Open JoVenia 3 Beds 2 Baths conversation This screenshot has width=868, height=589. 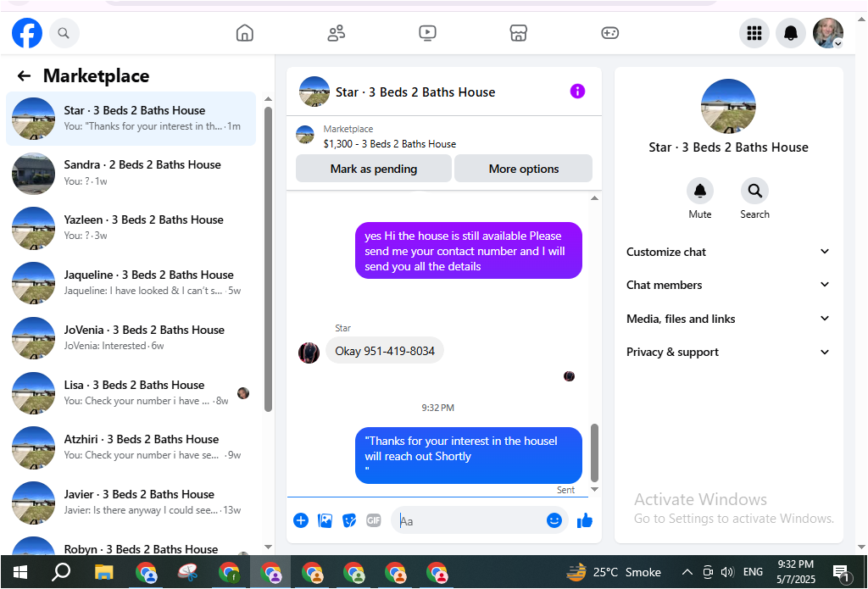pyautogui.click(x=131, y=337)
